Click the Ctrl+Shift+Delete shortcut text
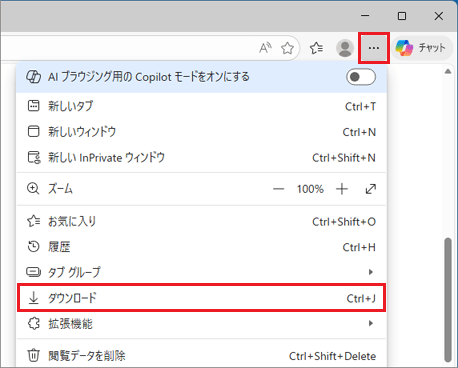458x368 pixels. point(332,356)
